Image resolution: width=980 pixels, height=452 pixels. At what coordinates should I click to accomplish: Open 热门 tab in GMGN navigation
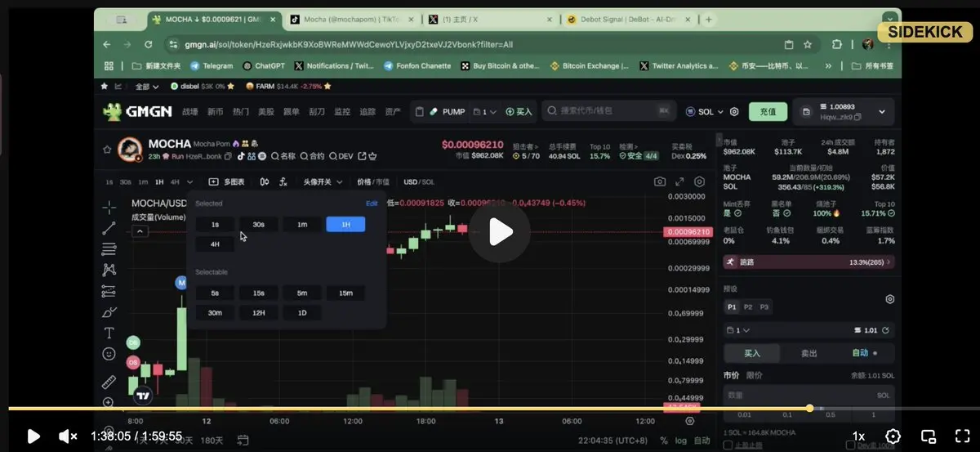coord(240,111)
